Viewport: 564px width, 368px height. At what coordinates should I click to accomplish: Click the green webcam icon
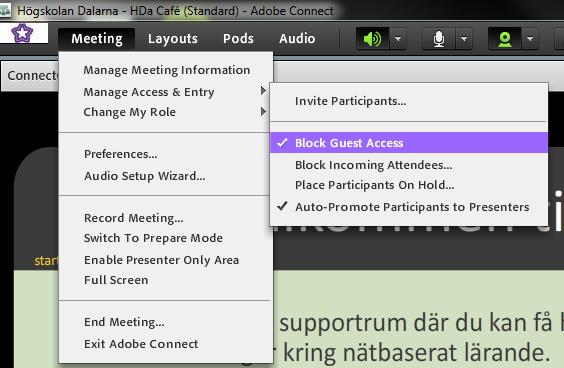[505, 38]
